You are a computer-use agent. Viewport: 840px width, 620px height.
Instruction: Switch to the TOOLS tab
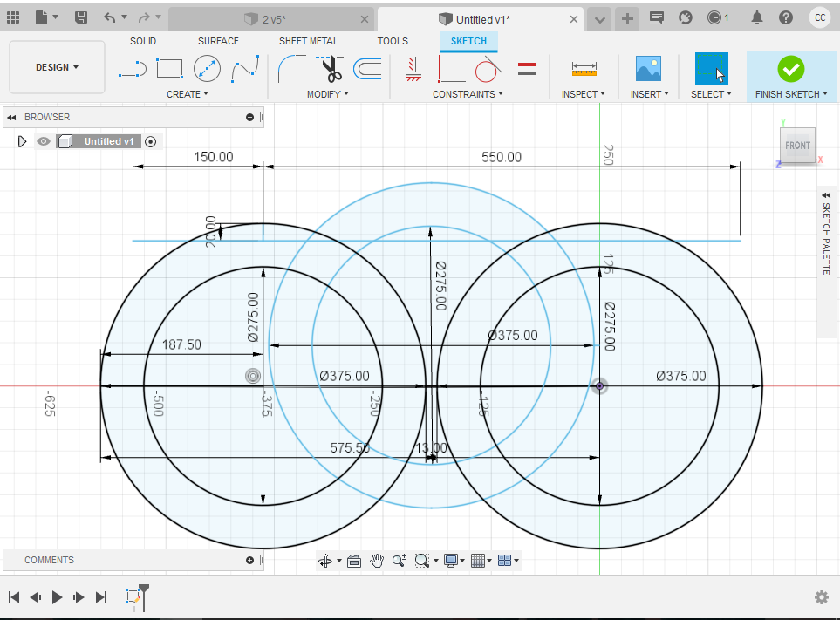point(393,41)
